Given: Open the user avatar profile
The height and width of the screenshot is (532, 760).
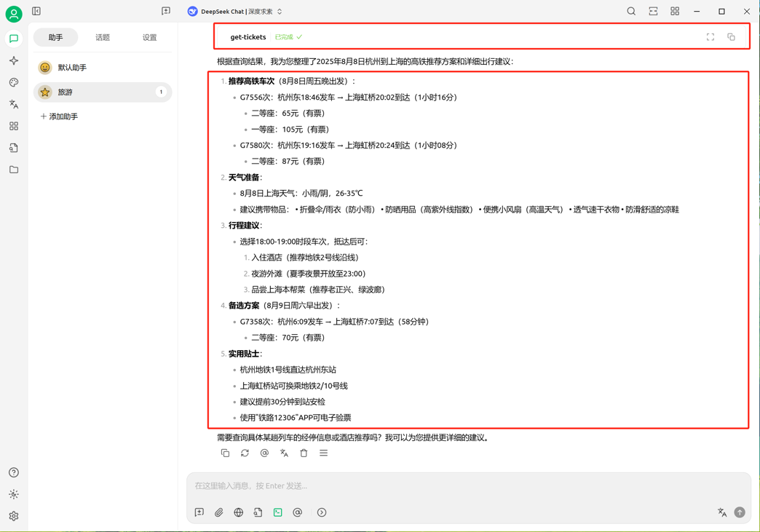Looking at the screenshot, I should pyautogui.click(x=14, y=14).
